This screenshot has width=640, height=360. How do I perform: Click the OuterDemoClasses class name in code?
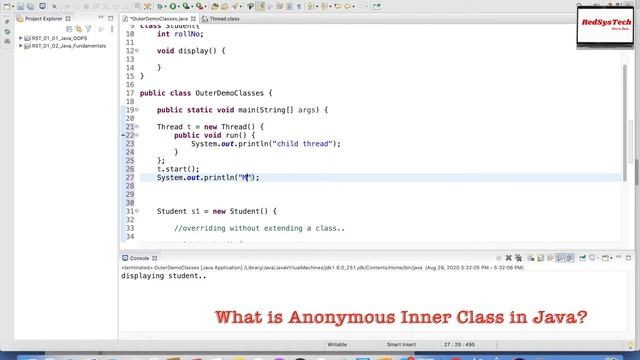coord(229,93)
